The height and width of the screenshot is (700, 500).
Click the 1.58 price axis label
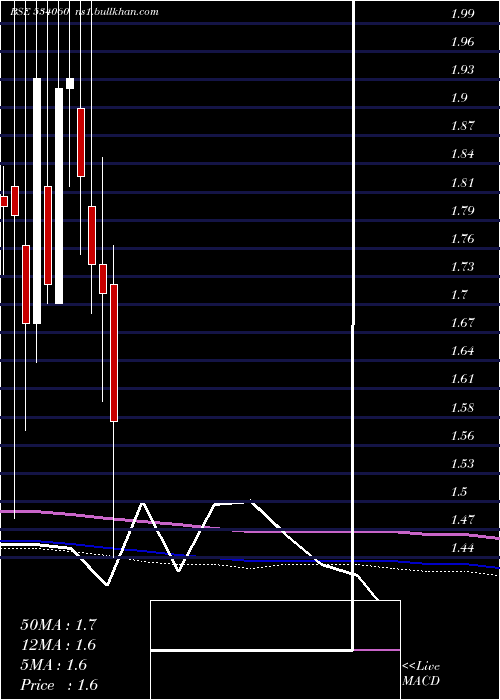tap(462, 407)
